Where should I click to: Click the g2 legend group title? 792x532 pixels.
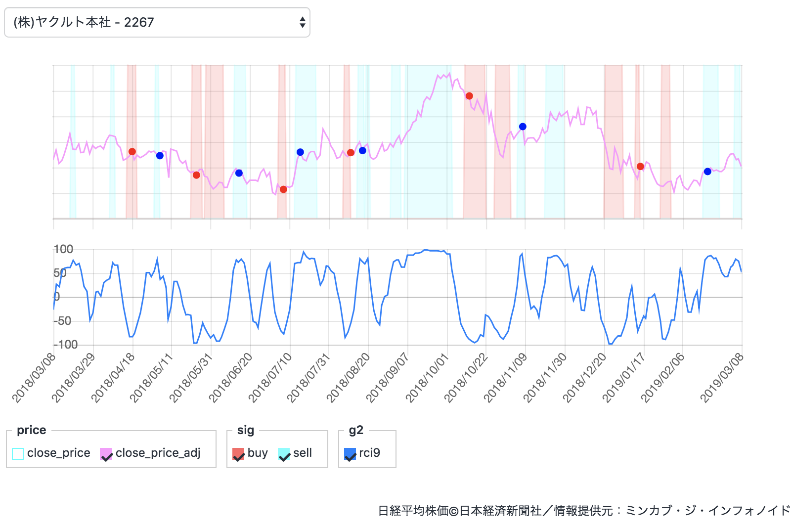356,430
